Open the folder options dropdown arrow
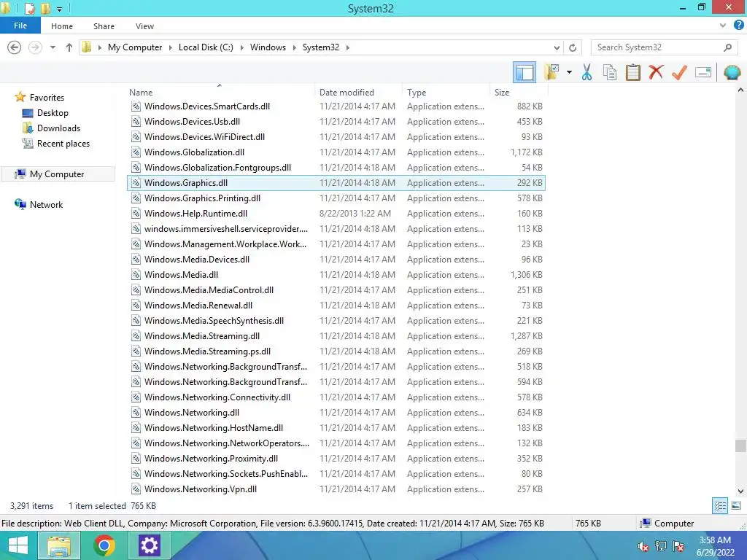Image resolution: width=747 pixels, height=560 pixels. click(569, 72)
